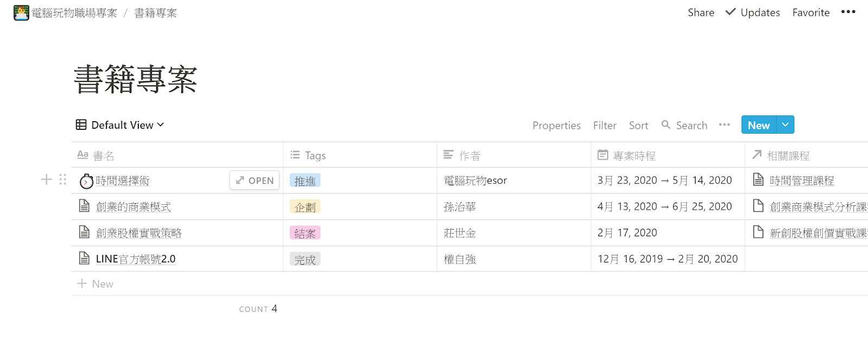The image size is (868, 352).
Task: Click the plus icon to add row
Action: point(47,180)
